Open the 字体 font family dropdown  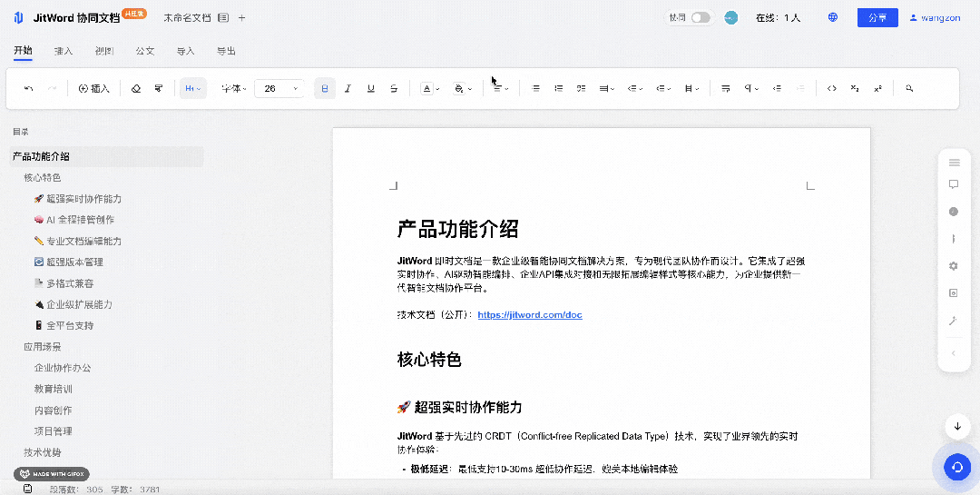(x=234, y=89)
